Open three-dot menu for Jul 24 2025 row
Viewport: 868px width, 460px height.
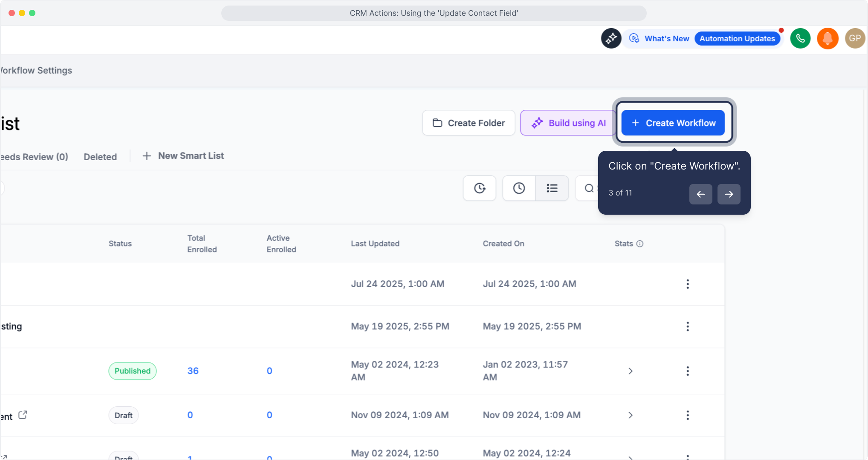point(688,284)
